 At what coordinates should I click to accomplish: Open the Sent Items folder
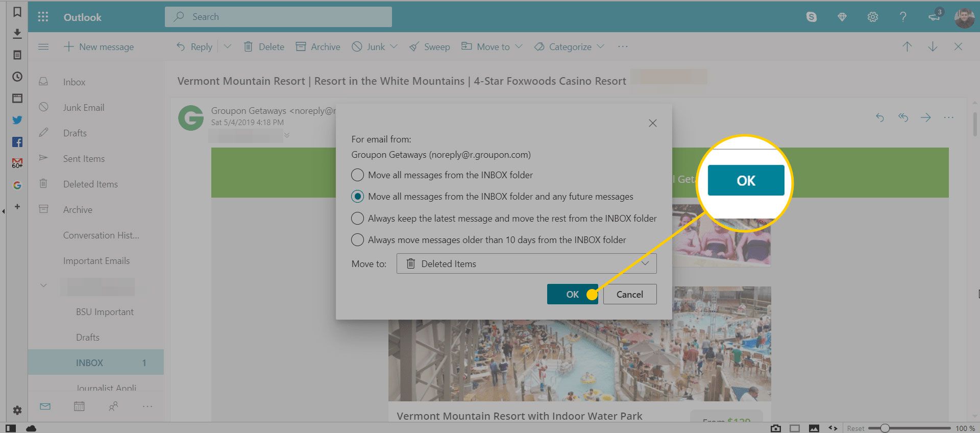[x=96, y=158]
